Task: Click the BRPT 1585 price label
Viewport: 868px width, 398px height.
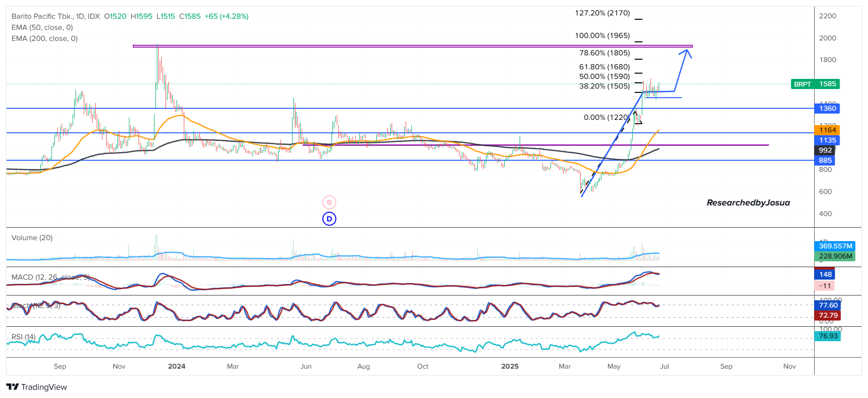Action: pyautogui.click(x=815, y=84)
